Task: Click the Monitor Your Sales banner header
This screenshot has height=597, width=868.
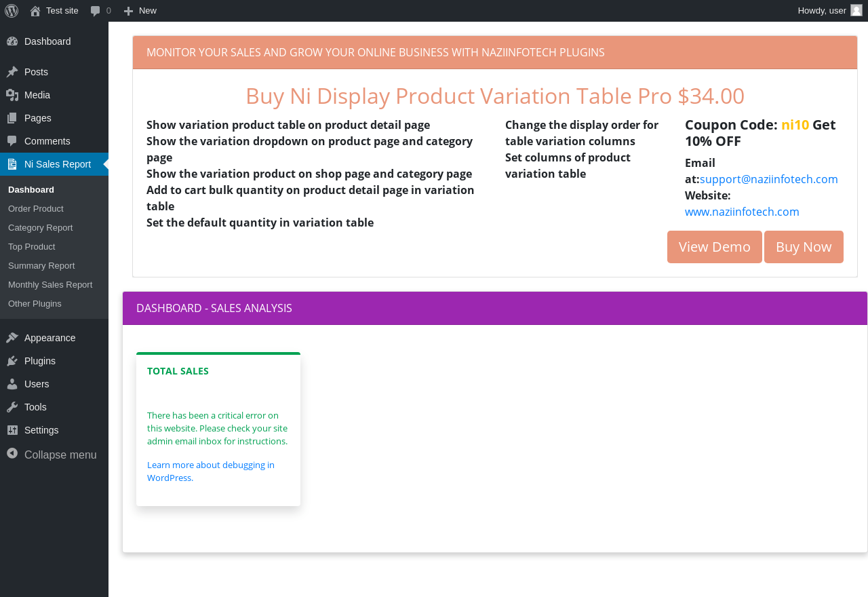Action: tap(495, 52)
